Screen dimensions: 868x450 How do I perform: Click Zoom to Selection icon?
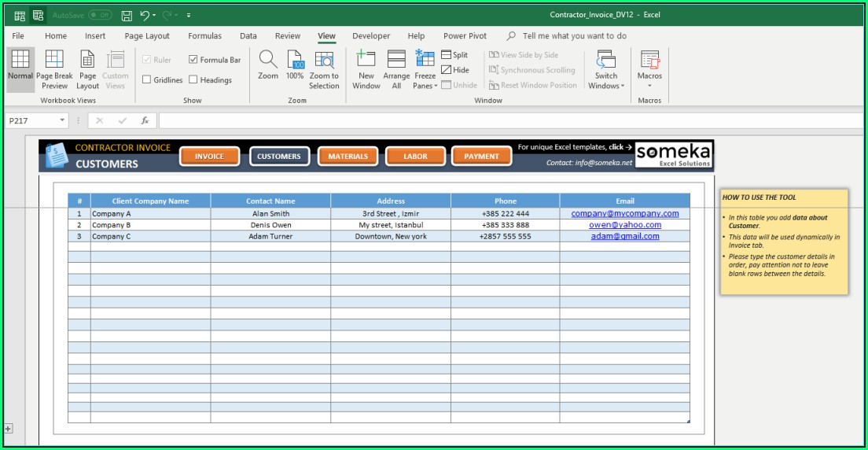point(324,61)
